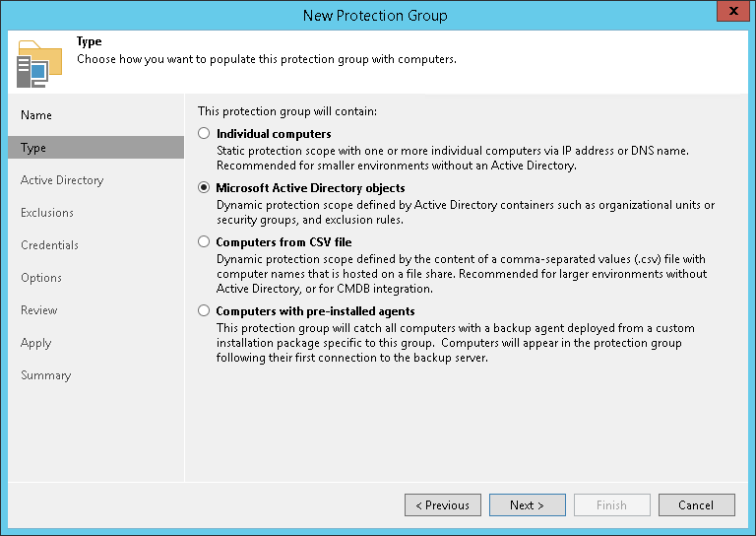The width and height of the screenshot is (756, 536).
Task: Click the Finish button
Action: [x=611, y=505]
